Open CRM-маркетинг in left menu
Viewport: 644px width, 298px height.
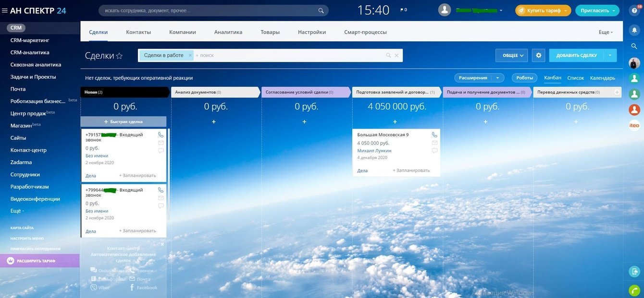(x=30, y=40)
